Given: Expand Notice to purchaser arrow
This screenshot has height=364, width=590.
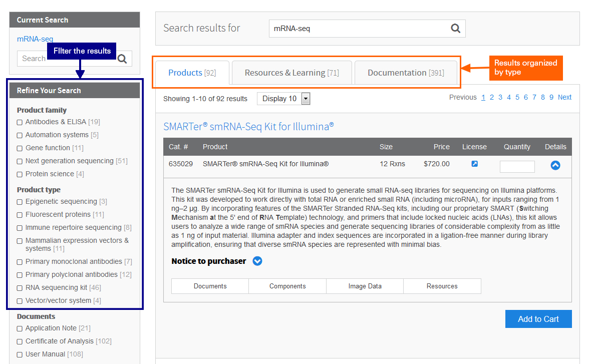Looking at the screenshot, I should (257, 261).
